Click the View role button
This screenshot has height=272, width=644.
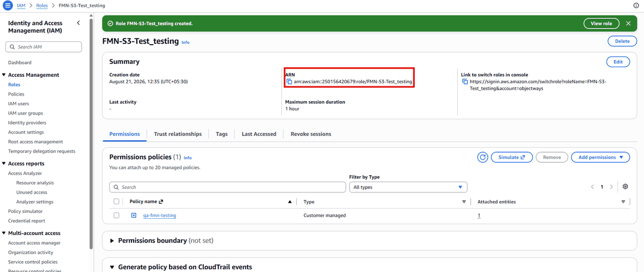click(x=601, y=24)
